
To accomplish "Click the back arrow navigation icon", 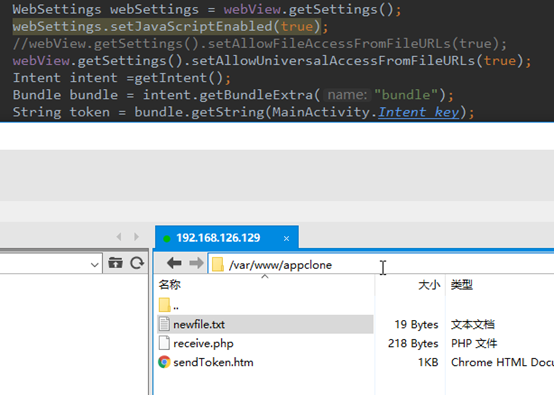I will (174, 263).
